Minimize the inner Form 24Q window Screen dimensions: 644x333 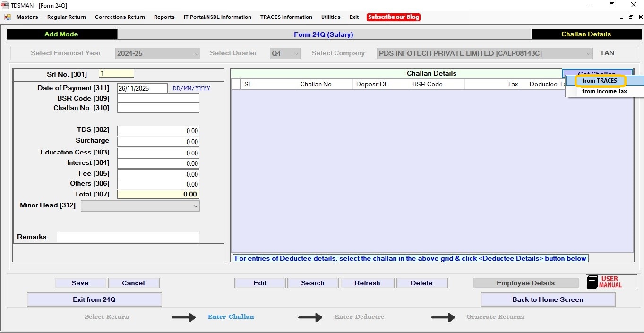pos(621,17)
